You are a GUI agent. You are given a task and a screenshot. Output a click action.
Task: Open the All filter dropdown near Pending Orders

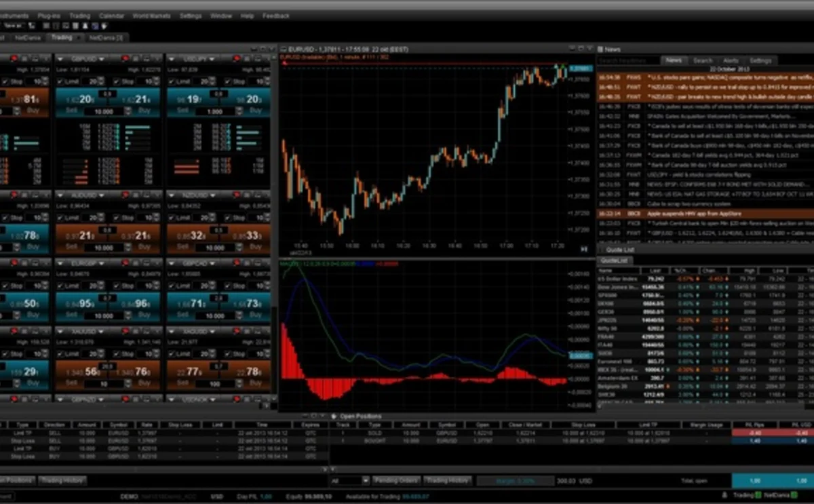point(366,480)
